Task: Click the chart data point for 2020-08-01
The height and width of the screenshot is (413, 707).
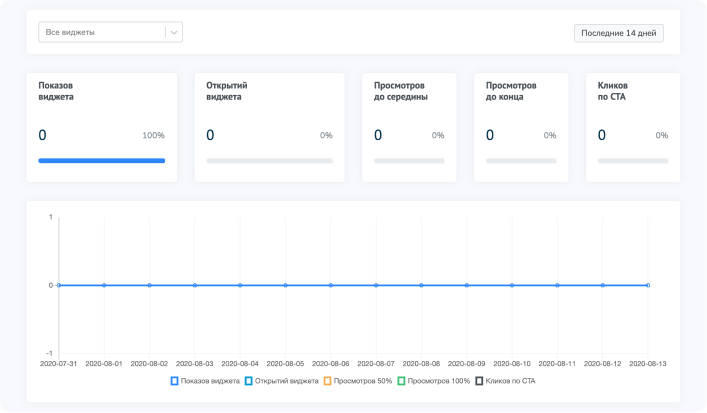Action: point(104,285)
